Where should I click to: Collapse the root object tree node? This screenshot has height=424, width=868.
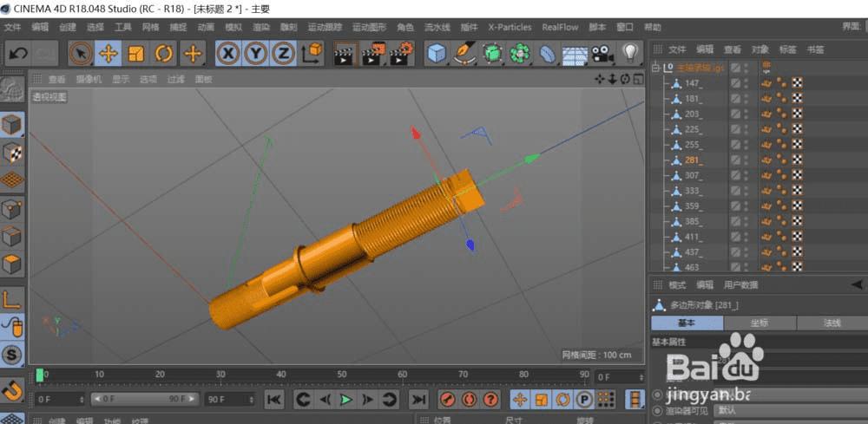pyautogui.click(x=656, y=68)
